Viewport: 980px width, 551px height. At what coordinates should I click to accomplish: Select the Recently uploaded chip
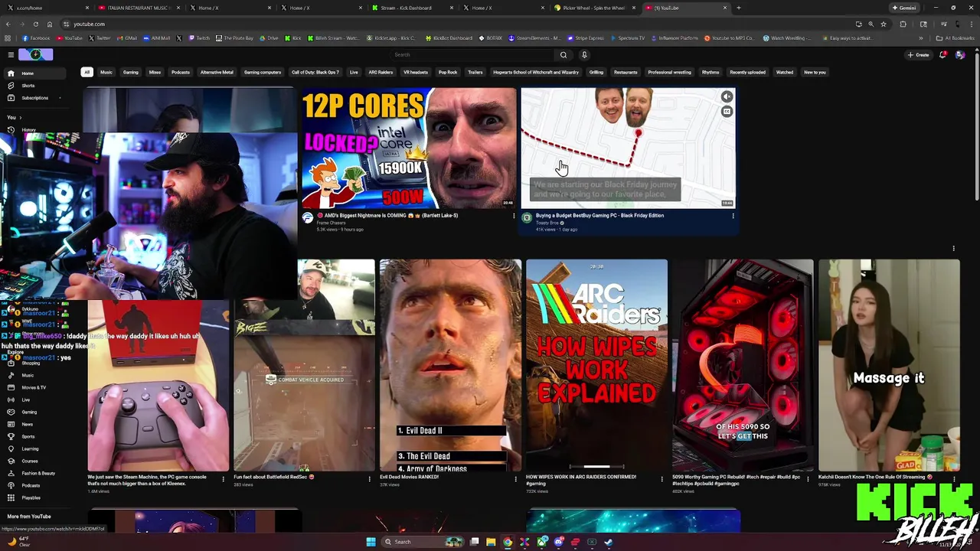(747, 72)
